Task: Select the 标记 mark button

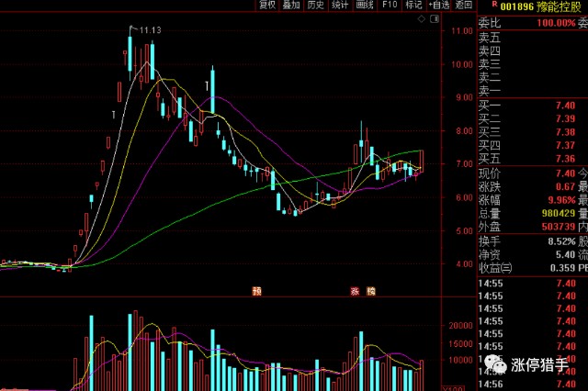Action: pyautogui.click(x=413, y=5)
